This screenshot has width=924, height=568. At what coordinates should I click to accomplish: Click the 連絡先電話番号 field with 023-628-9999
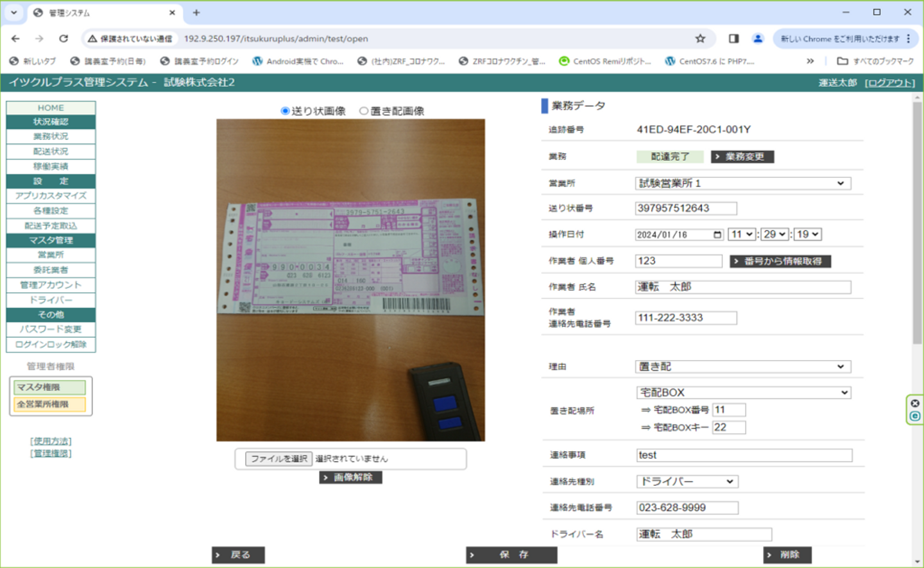tap(687, 508)
